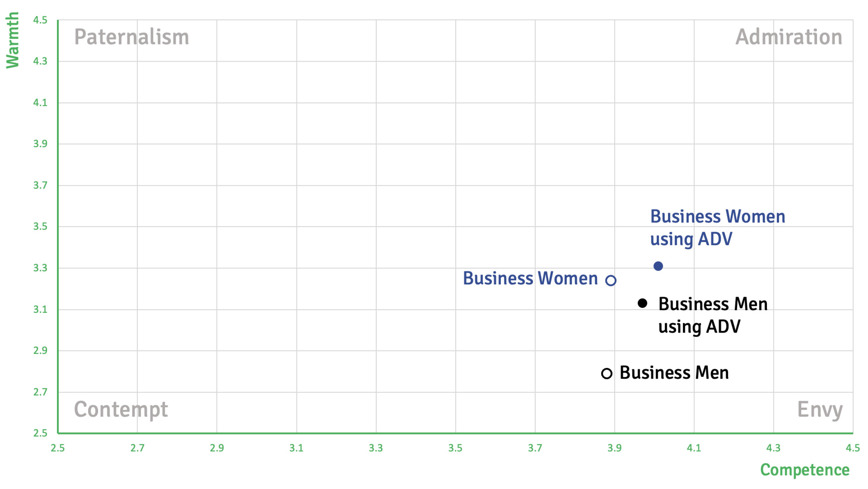This screenshot has height=489, width=868.
Task: Click the filled black Business Men using ADV marker
Action: coord(642,303)
